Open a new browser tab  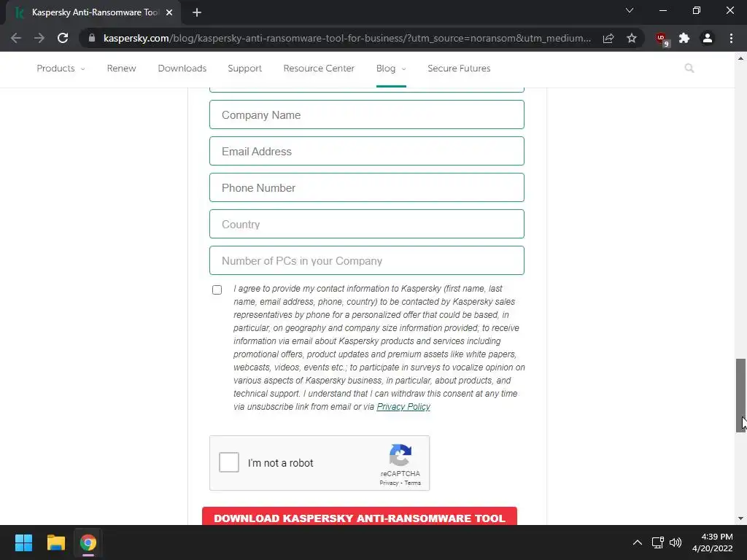coord(197,12)
